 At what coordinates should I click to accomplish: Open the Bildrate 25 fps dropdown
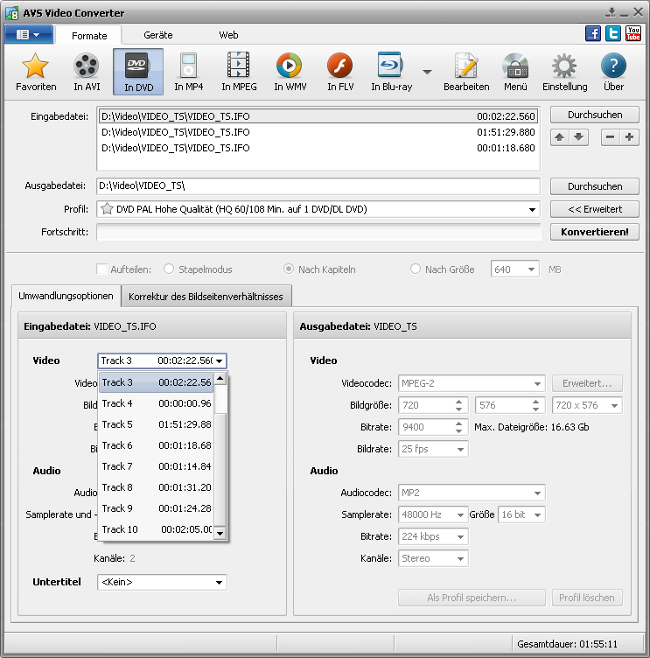[x=433, y=449]
